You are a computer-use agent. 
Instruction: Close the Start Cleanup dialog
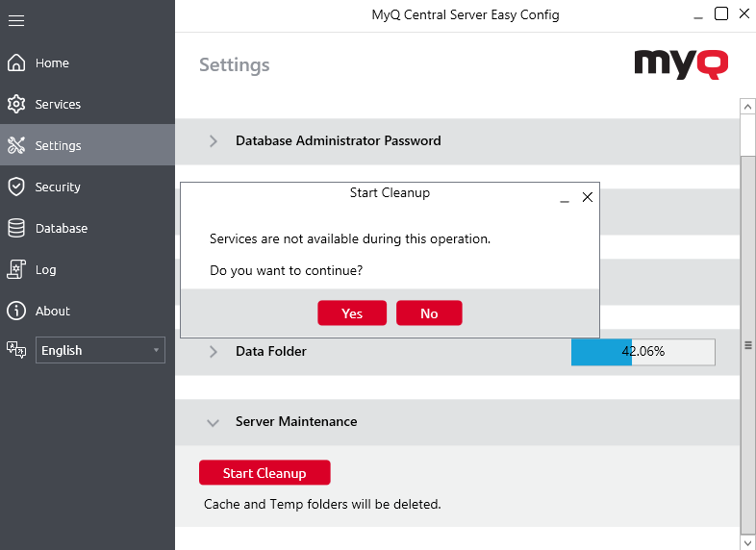coord(588,197)
